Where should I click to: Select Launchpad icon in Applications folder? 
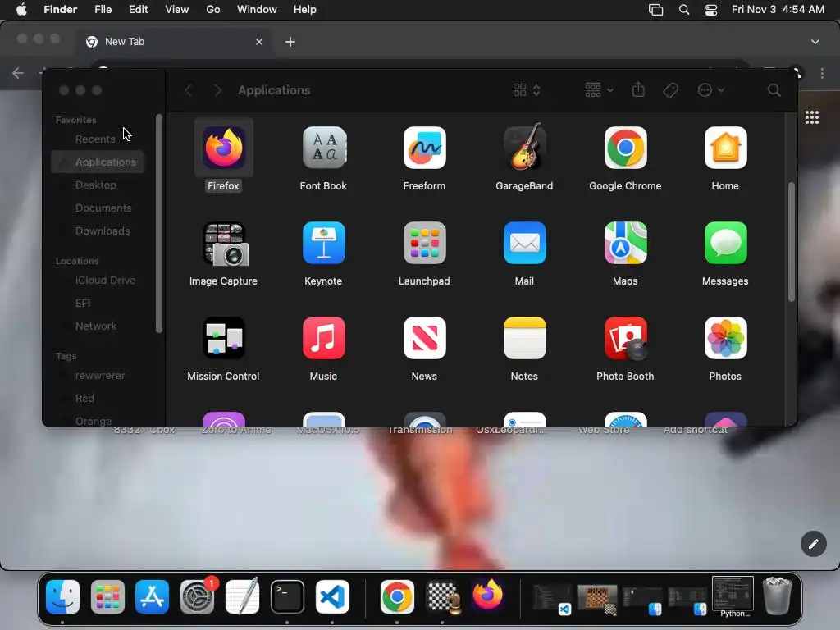click(424, 243)
